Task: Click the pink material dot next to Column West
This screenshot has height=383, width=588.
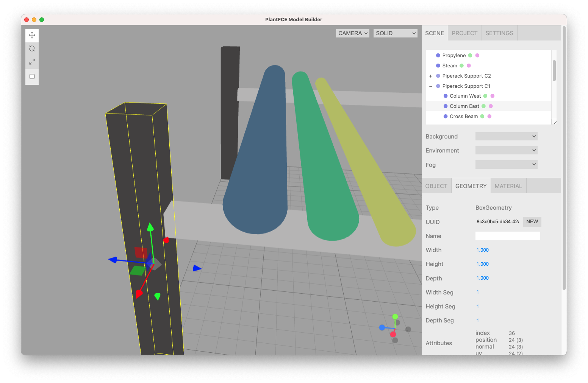Action: click(492, 96)
